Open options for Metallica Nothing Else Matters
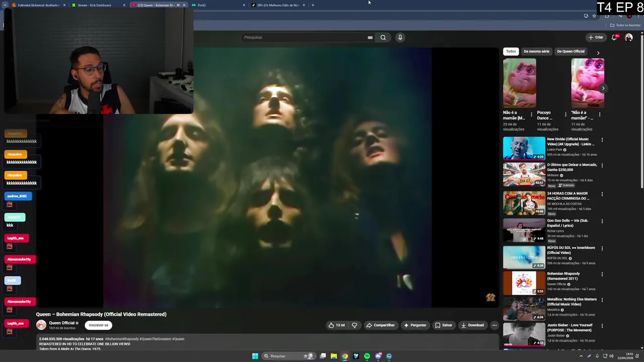The width and height of the screenshot is (644, 362). [x=602, y=300]
